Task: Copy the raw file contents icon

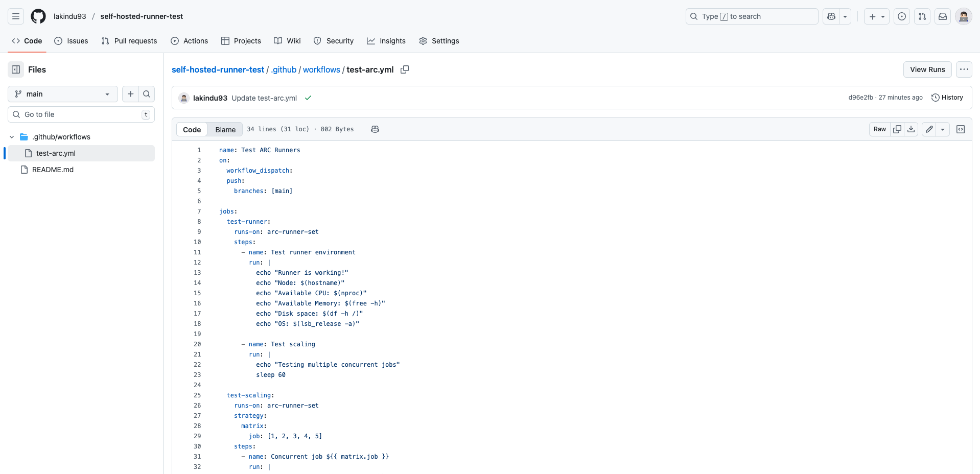Action: click(897, 129)
